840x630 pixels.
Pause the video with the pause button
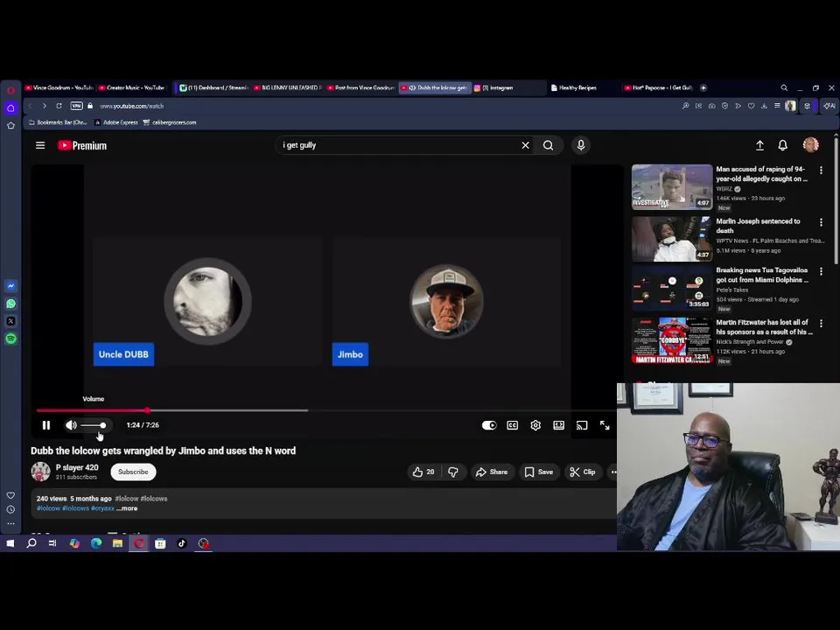coord(46,425)
